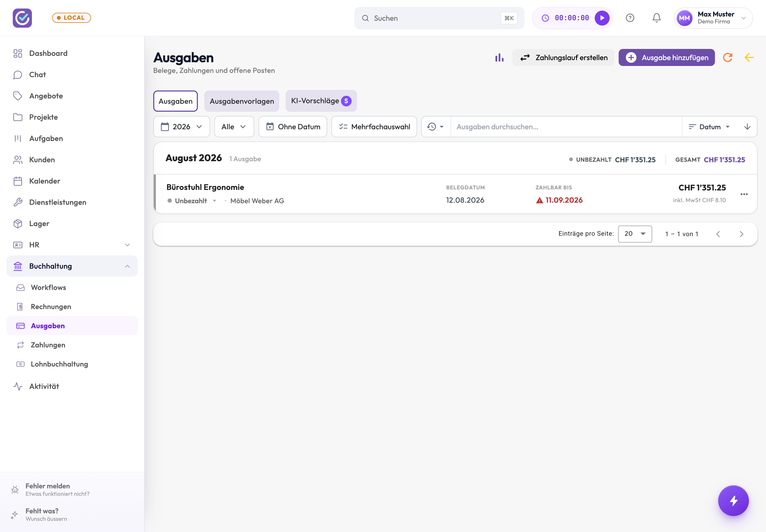Image resolution: width=766 pixels, height=532 pixels.
Task: Open entries per page dropdown showing 20
Action: (635, 234)
